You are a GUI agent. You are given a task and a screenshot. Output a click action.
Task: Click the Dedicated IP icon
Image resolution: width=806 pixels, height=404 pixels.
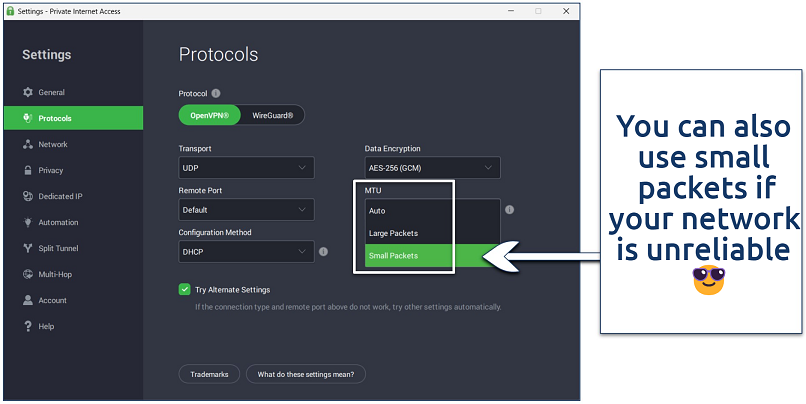(27, 197)
